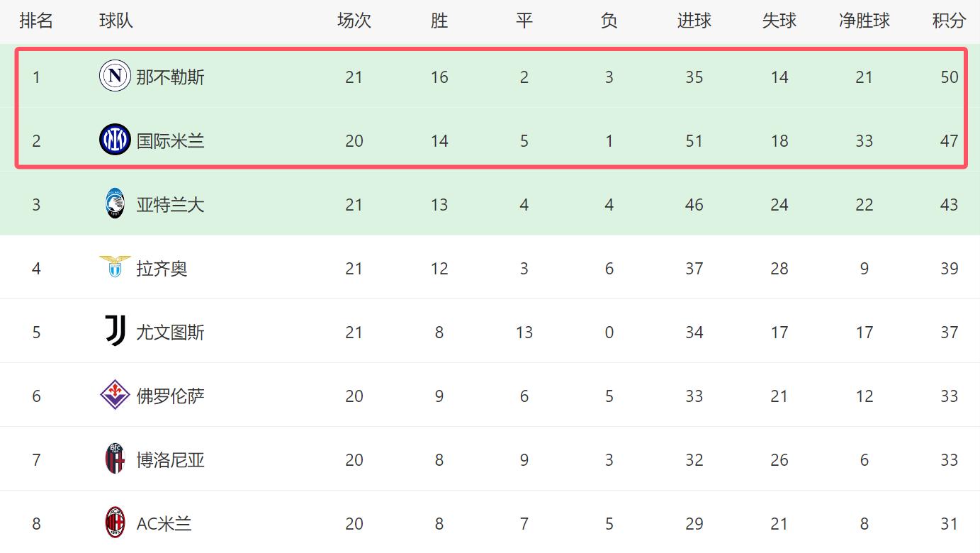Click the Napoli club logo
The image size is (980, 553).
[115, 77]
